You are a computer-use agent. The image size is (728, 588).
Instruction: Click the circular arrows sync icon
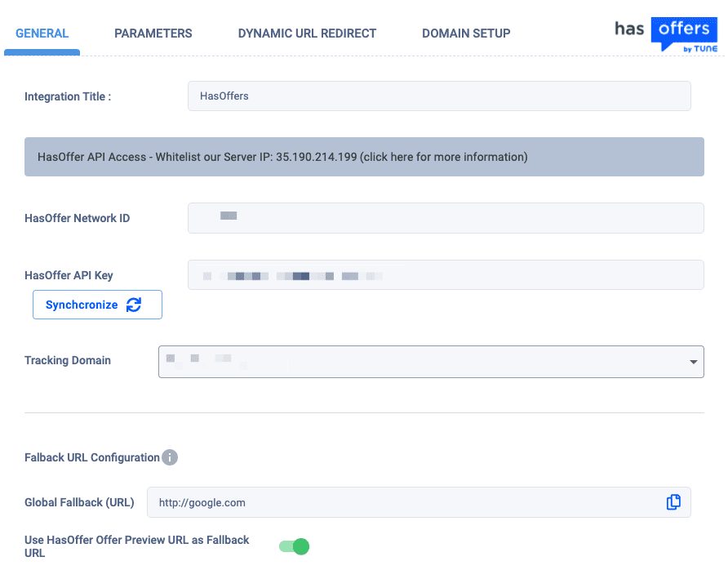134,305
